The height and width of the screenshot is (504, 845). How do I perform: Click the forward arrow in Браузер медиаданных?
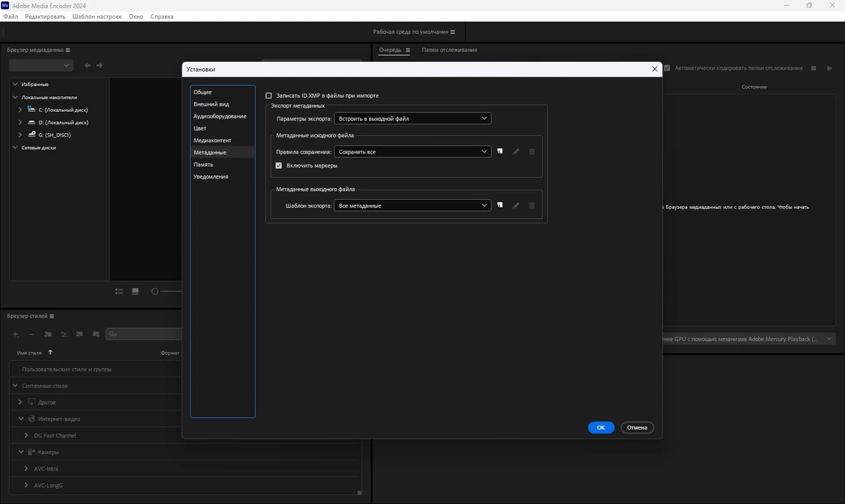(99, 65)
